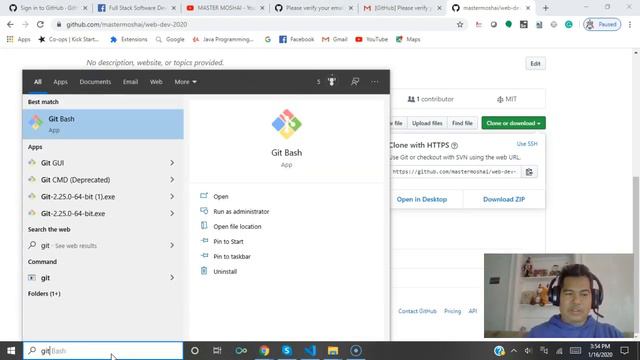This screenshot has height=360, width=640.
Task: Click large Git Bash logo in preview
Action: click(x=287, y=124)
